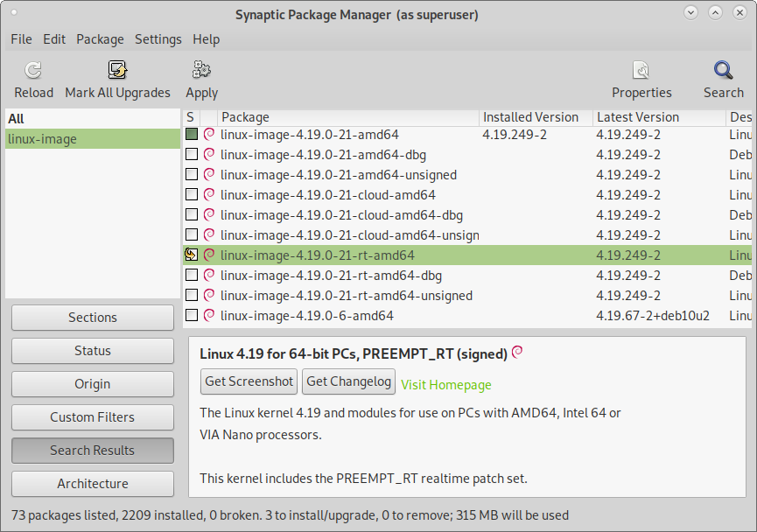The image size is (757, 532).
Task: Click the Get Changelog button
Action: tap(348, 381)
